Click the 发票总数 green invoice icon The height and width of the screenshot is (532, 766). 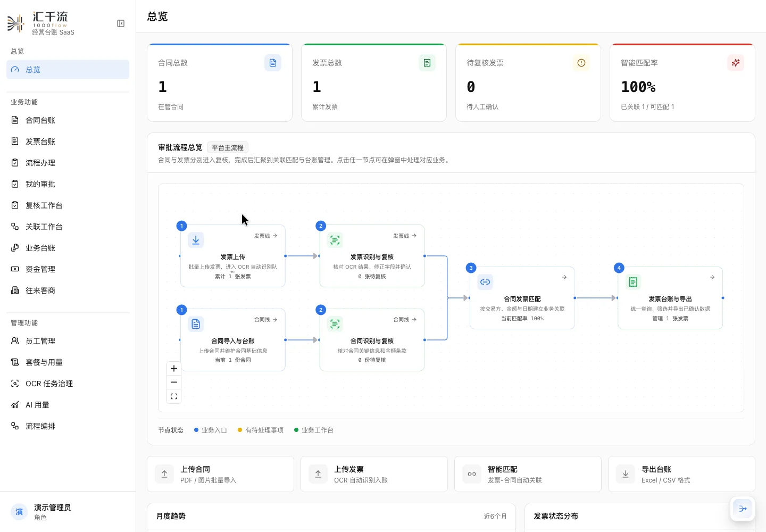click(x=427, y=63)
